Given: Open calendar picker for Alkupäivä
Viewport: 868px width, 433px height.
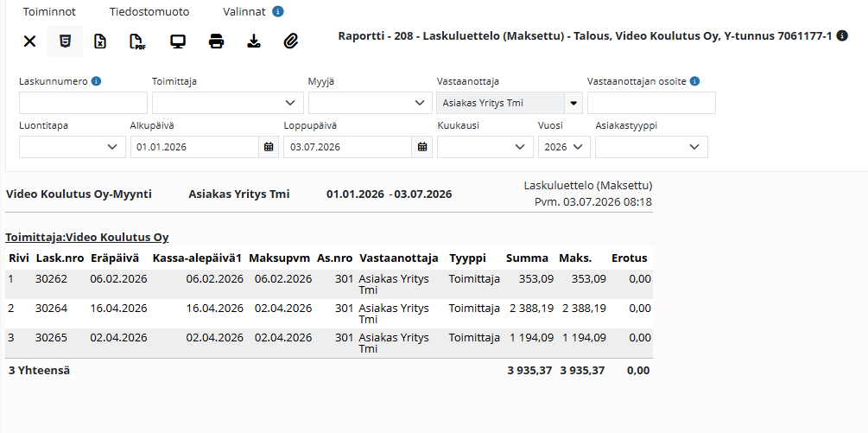Looking at the screenshot, I should coord(269,147).
